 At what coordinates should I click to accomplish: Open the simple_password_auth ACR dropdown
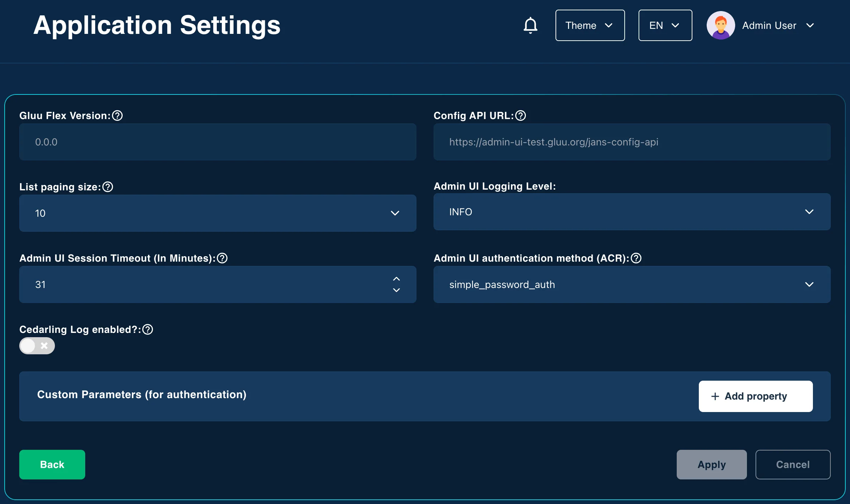coord(632,284)
